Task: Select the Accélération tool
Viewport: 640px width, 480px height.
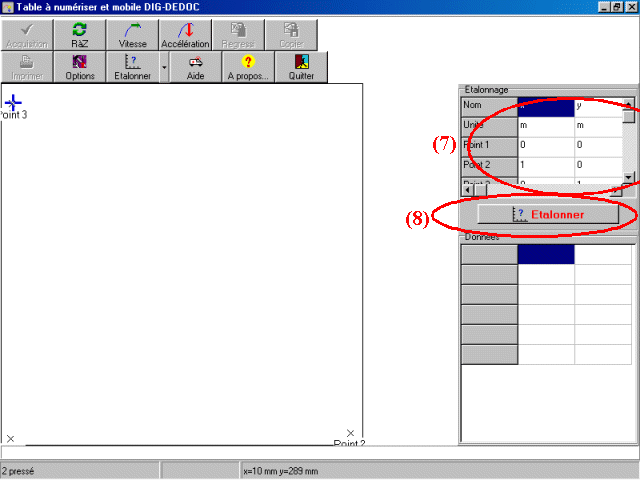Action: [x=185, y=36]
